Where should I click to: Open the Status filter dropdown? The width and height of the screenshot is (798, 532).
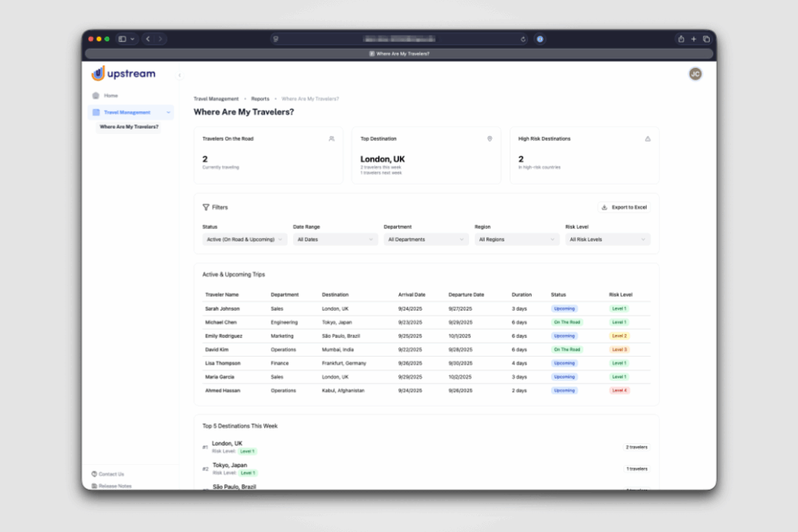point(245,240)
